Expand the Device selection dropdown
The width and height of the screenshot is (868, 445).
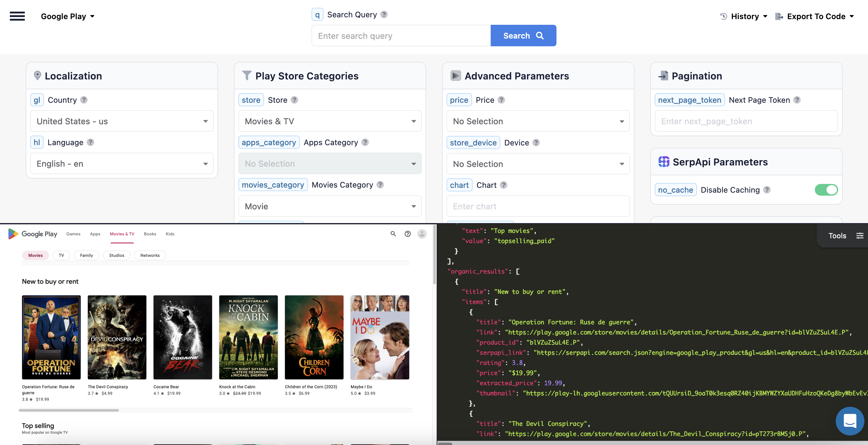click(537, 164)
